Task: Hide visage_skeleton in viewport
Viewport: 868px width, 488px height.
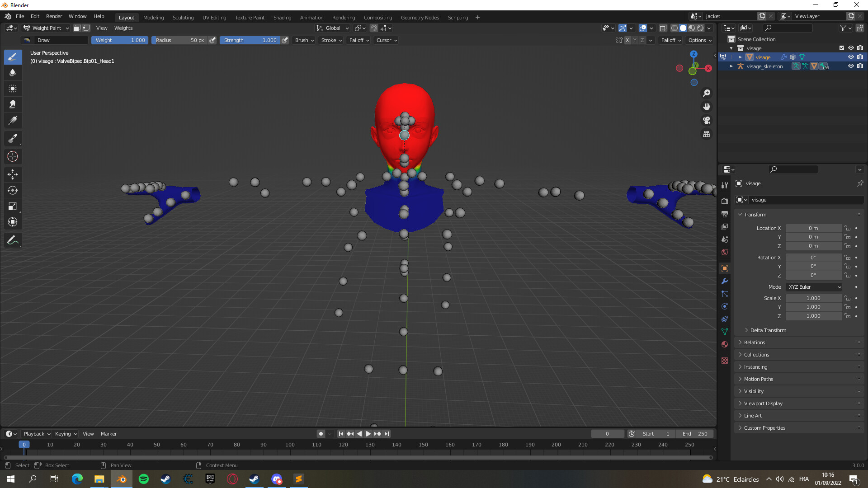Action: 851,66
